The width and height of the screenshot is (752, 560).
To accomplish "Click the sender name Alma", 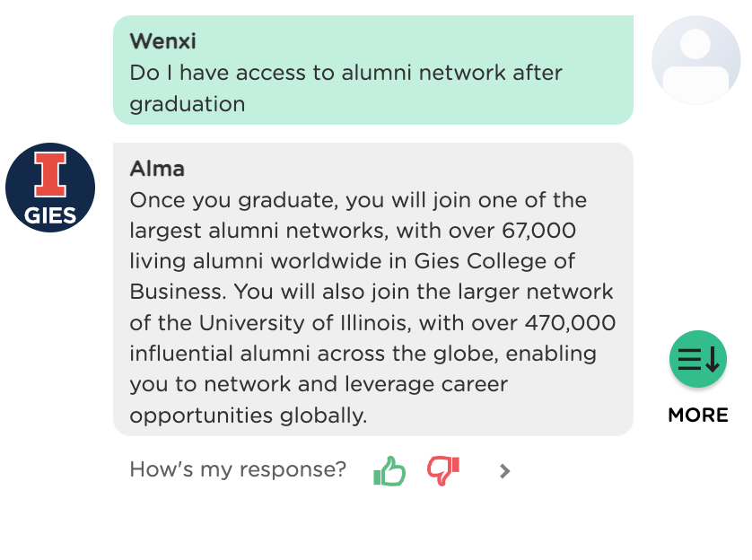I will [x=157, y=169].
